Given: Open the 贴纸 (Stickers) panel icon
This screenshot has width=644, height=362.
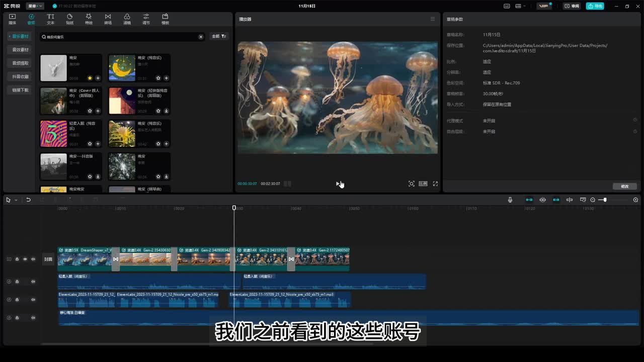Looking at the screenshot, I should 69,19.
